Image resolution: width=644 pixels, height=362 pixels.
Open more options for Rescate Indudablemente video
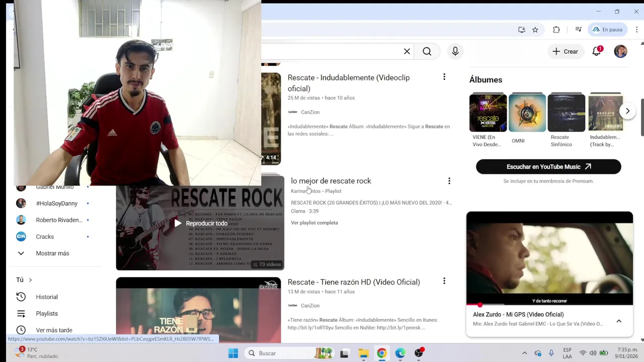(x=444, y=77)
